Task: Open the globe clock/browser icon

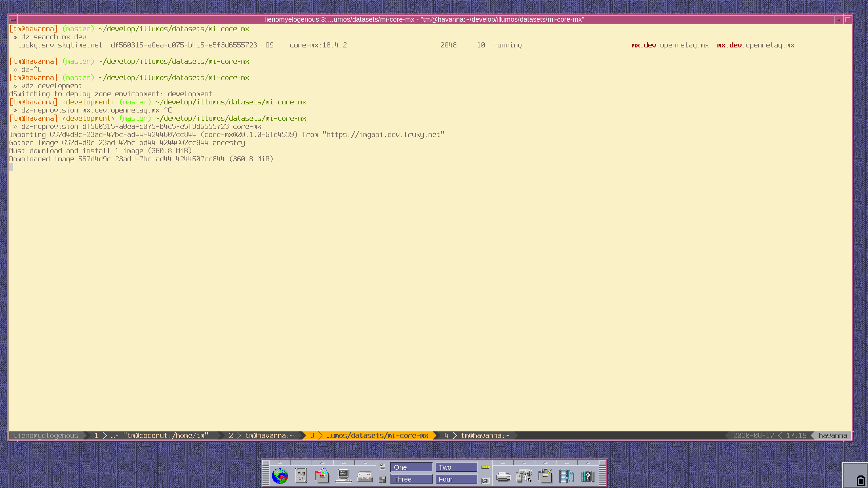Action: point(280,476)
